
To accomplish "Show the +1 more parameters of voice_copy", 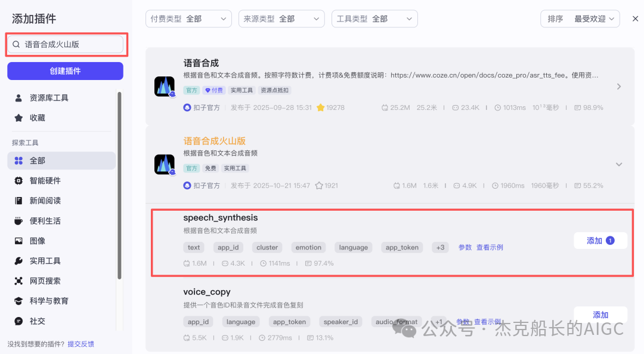I will point(439,322).
